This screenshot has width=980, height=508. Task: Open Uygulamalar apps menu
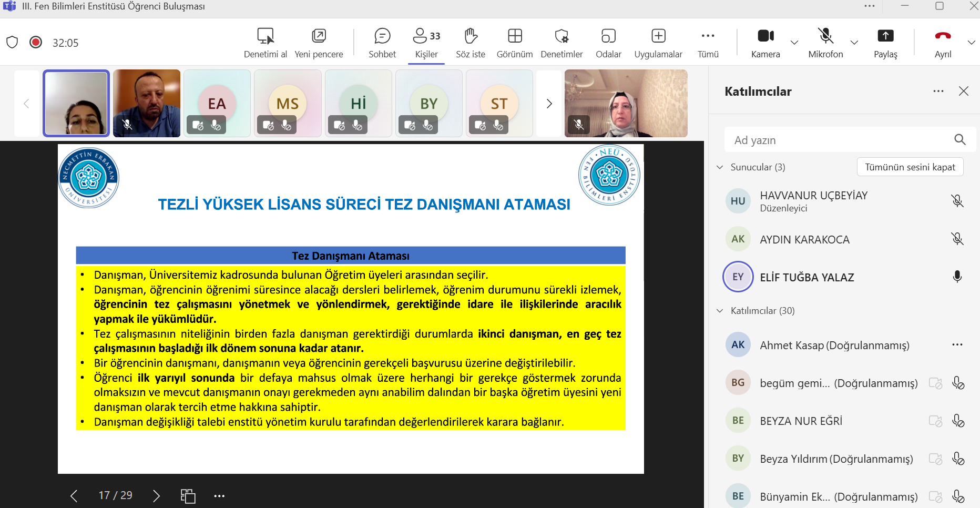658,43
